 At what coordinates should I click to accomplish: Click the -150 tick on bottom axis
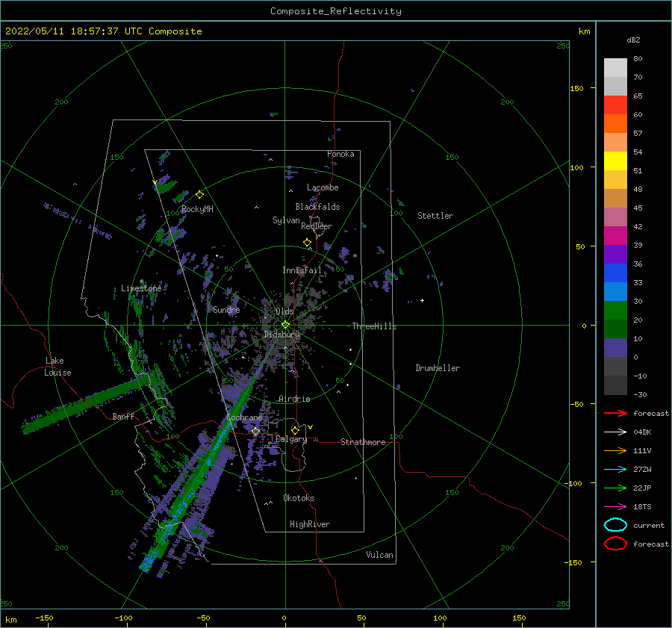click(x=44, y=618)
